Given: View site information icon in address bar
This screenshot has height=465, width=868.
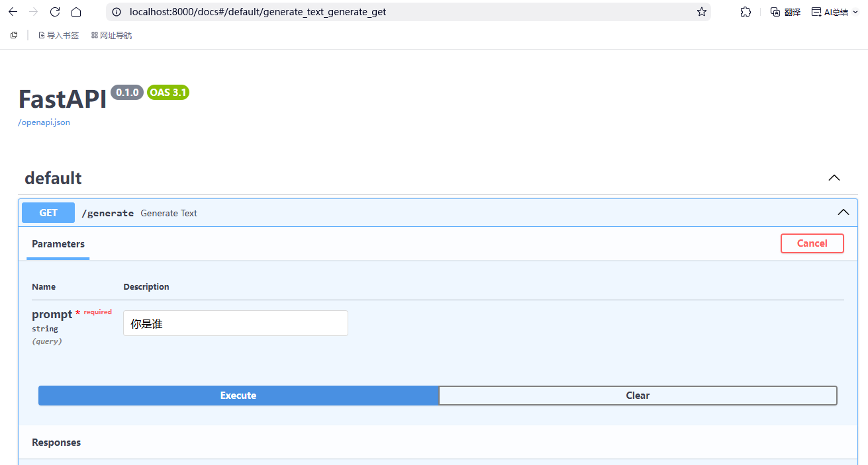Looking at the screenshot, I should click(117, 12).
